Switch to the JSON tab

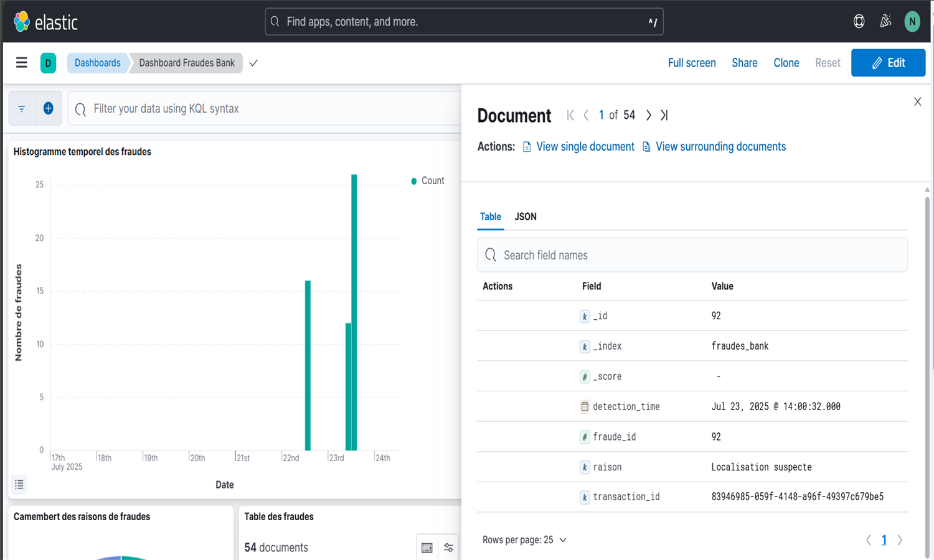(526, 217)
